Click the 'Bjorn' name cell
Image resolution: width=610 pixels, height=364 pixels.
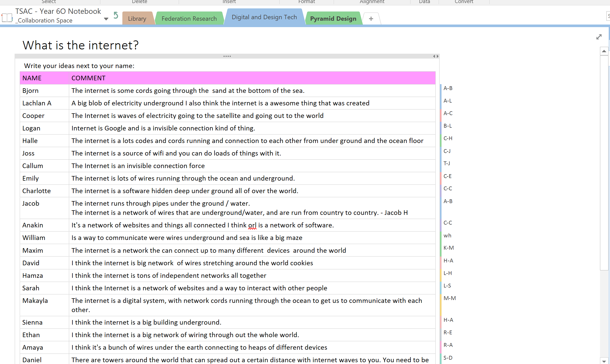coord(45,91)
